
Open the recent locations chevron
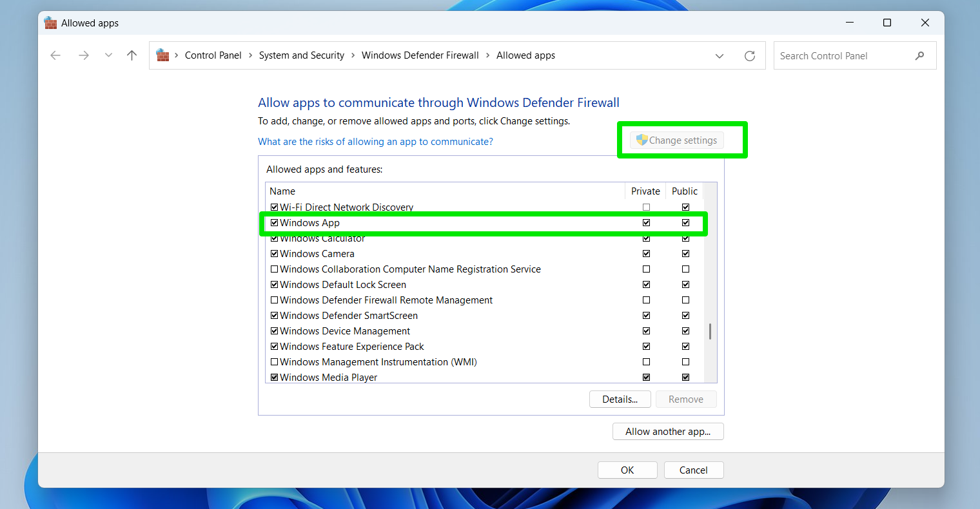point(108,55)
